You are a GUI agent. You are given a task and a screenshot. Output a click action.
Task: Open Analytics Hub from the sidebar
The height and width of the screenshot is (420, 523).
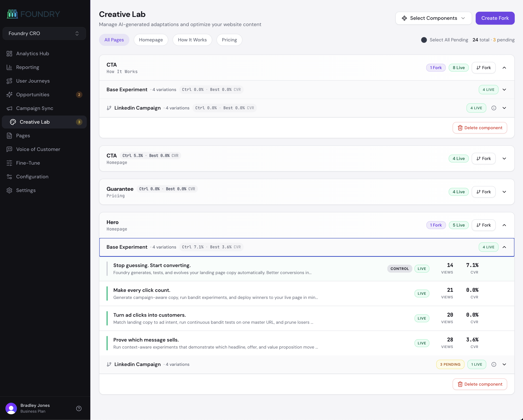click(32, 53)
